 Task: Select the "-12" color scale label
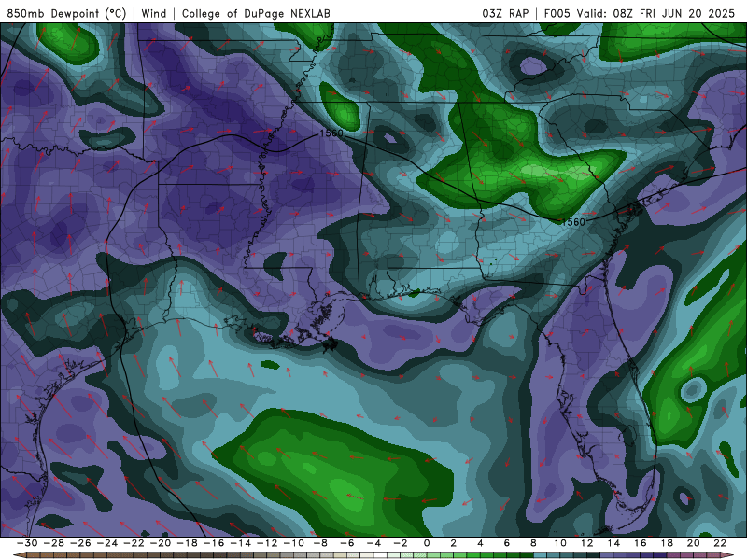[267, 543]
